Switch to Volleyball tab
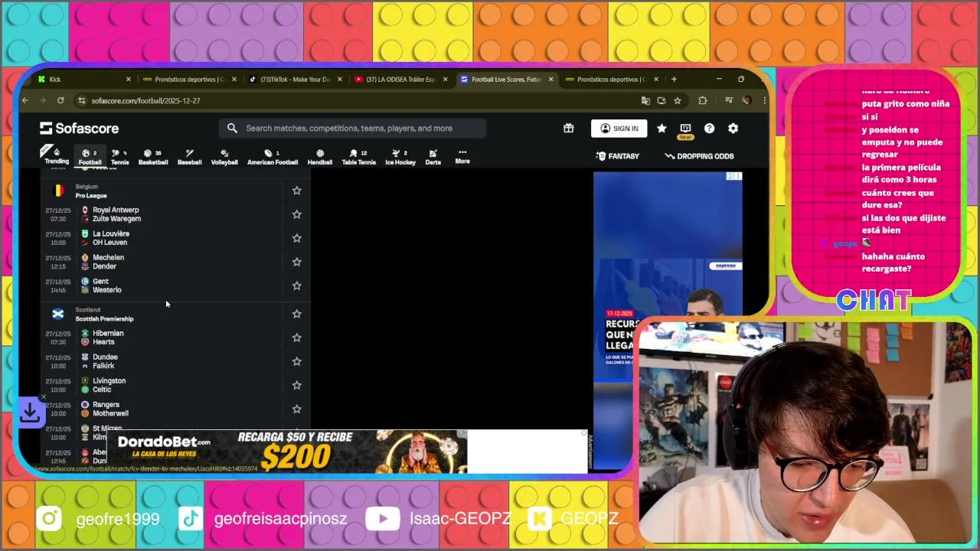980x551 pixels. [x=224, y=156]
